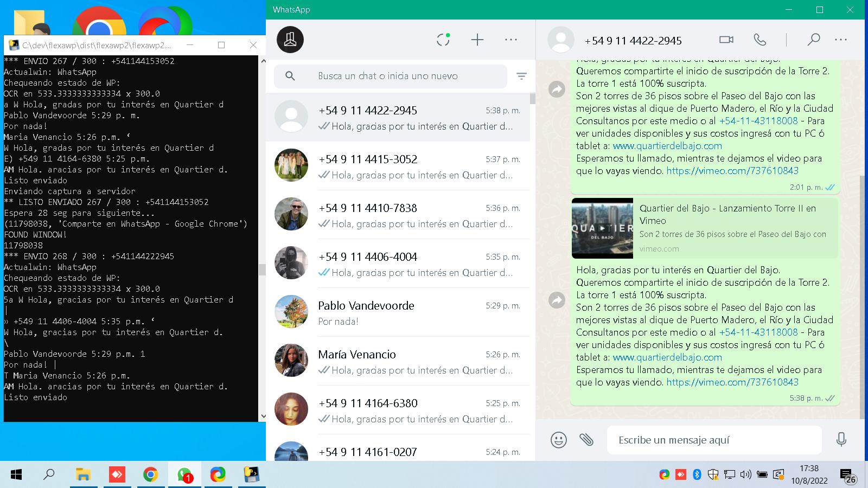Image resolution: width=868 pixels, height=488 pixels.
Task: Open chat with +54 9 11 4161-0207
Action: click(398, 448)
